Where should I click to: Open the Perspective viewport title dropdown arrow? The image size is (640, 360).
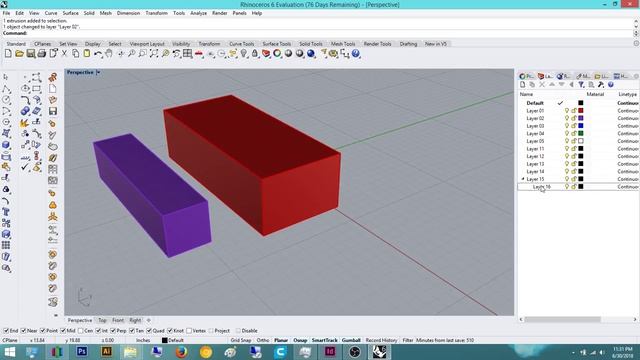coord(98,72)
